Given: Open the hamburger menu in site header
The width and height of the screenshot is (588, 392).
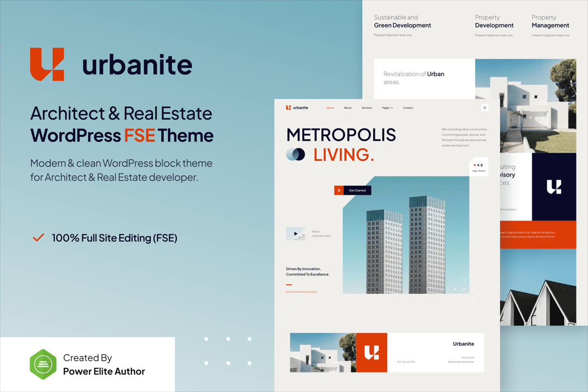Looking at the screenshot, I should [484, 108].
